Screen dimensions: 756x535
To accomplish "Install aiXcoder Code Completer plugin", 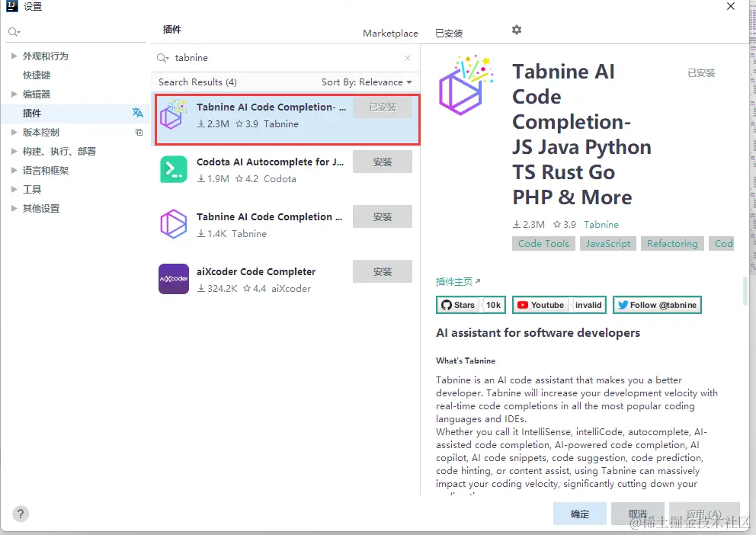I will click(x=383, y=272).
